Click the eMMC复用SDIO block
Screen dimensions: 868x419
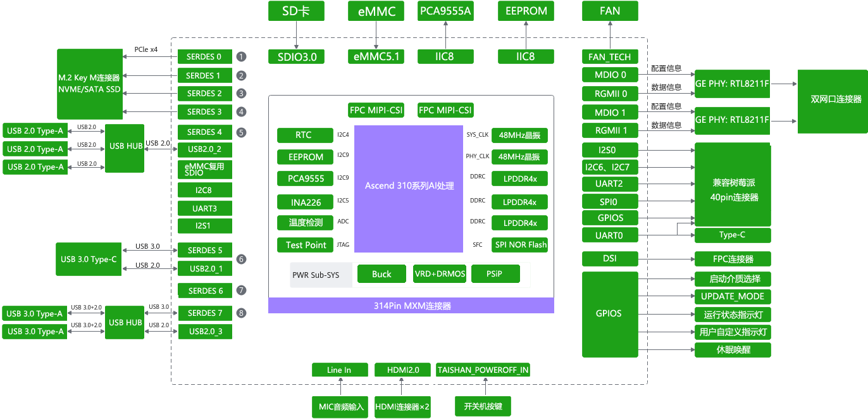click(x=204, y=170)
